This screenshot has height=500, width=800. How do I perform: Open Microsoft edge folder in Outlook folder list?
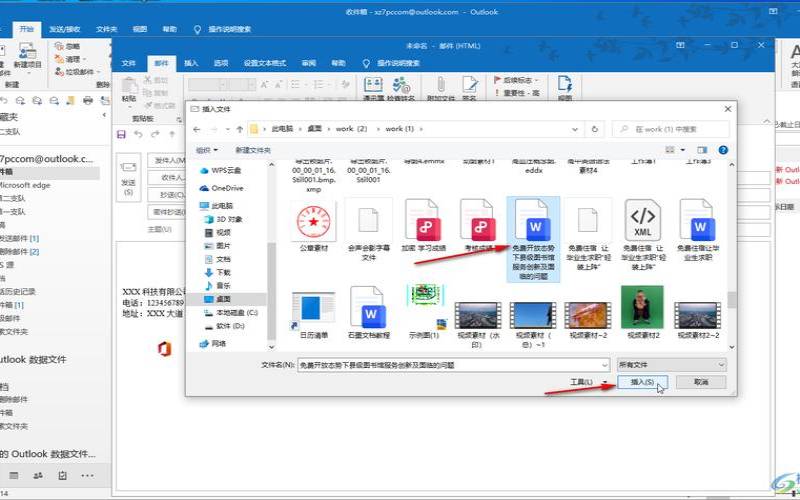[x=26, y=185]
